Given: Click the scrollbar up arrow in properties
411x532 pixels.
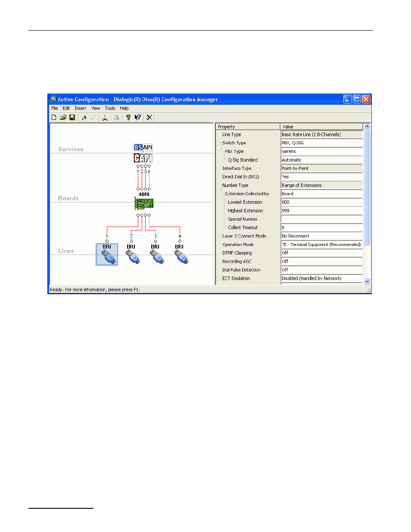Looking at the screenshot, I should 367,127.
